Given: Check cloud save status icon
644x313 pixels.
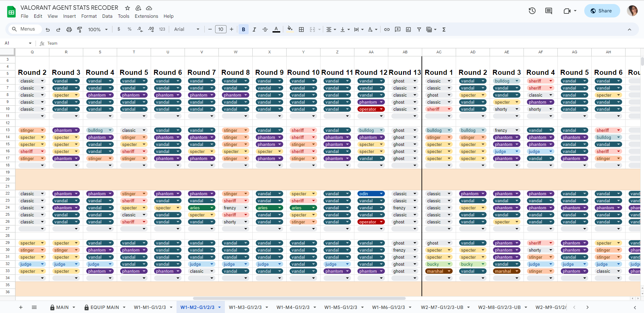Looking at the screenshot, I should pos(149,8).
